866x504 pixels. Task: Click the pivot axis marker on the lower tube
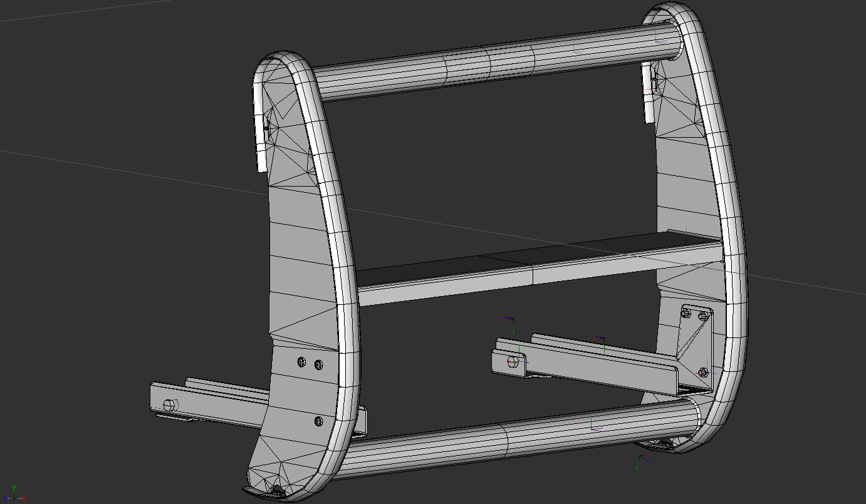click(595, 426)
